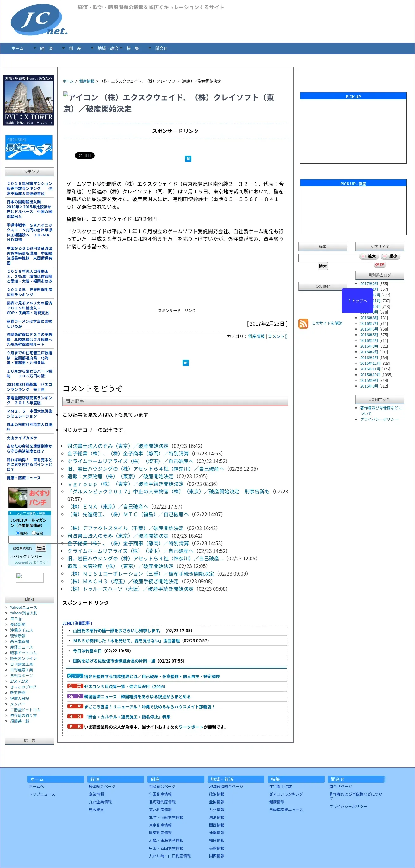Click the 倒産情報 breadcrumb link

click(x=87, y=81)
